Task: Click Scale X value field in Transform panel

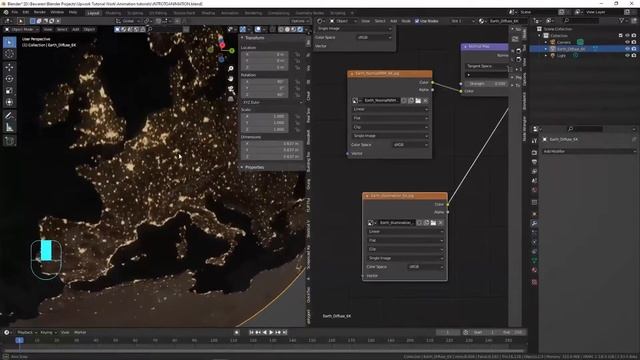Action: pyautogui.click(x=265, y=116)
